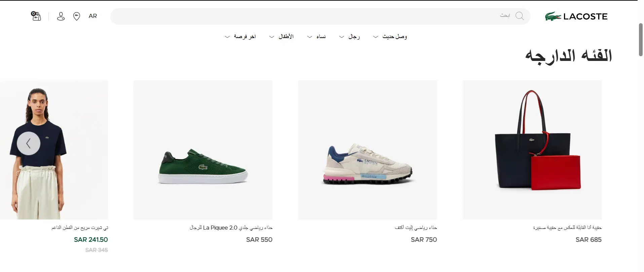Click the store locator pin icon
Image resolution: width=644 pixels, height=272 pixels.
click(77, 16)
